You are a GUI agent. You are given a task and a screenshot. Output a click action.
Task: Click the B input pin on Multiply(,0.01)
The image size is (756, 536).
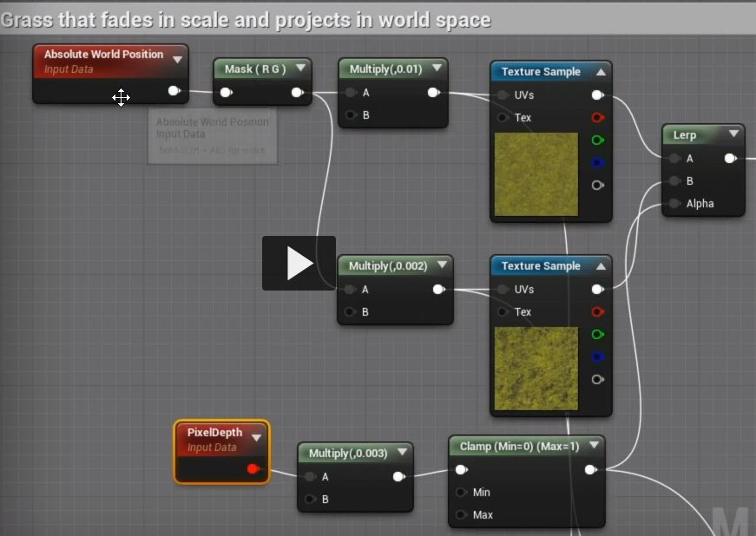[351, 114]
